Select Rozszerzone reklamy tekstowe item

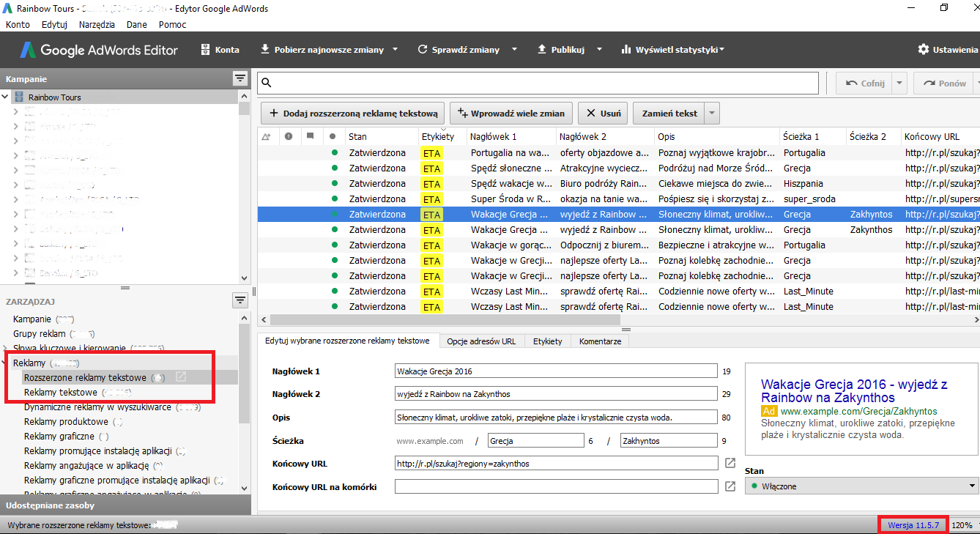[x=85, y=378]
